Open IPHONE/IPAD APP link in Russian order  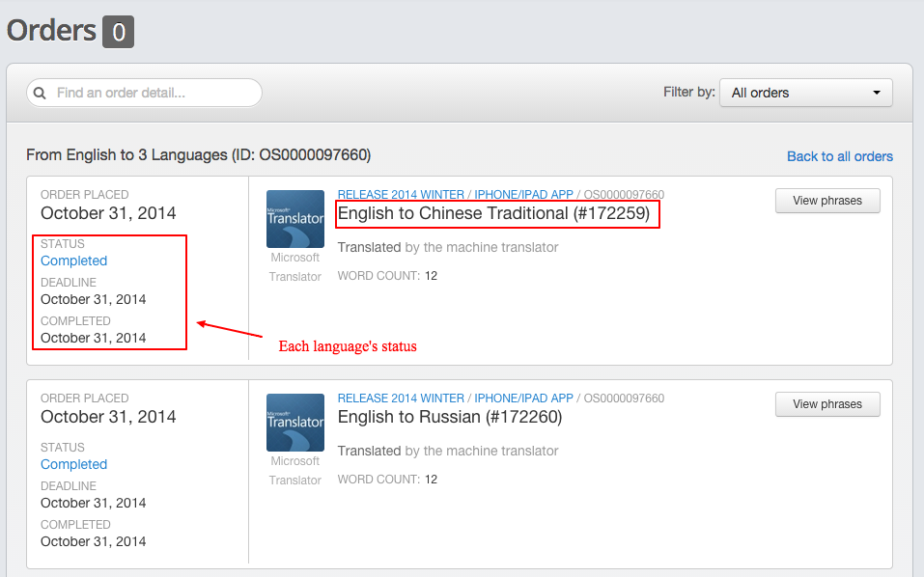[x=524, y=398]
